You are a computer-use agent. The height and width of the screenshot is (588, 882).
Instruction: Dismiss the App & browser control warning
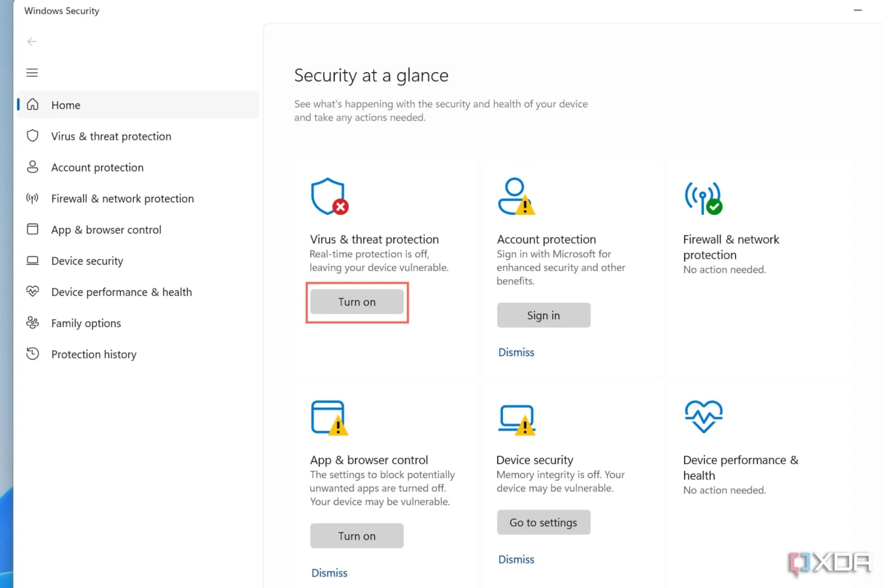(x=329, y=573)
